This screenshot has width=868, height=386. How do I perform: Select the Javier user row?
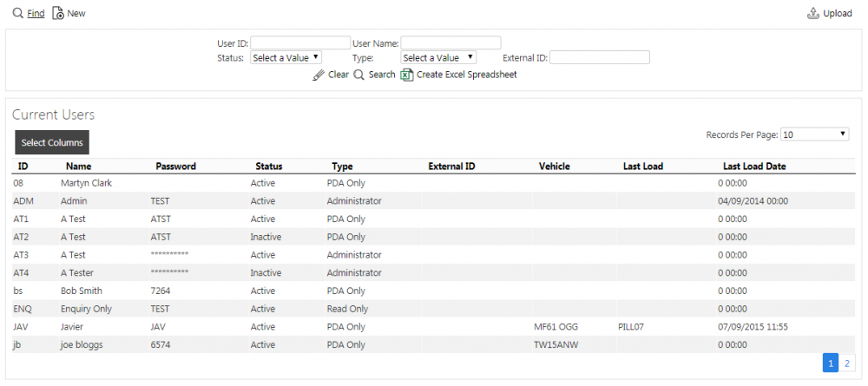(x=433, y=327)
